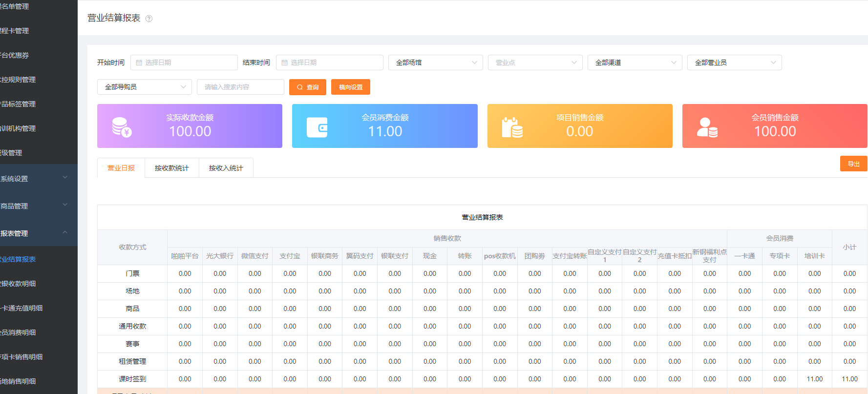Click the 导出 export button
868x394 pixels.
pos(853,164)
